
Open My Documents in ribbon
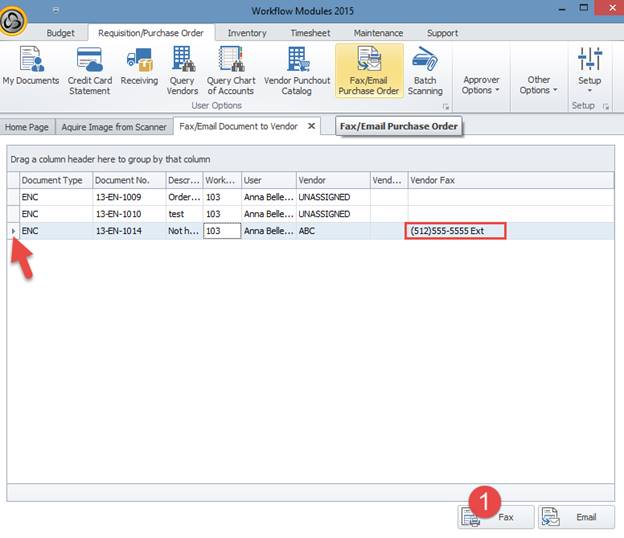(x=31, y=69)
